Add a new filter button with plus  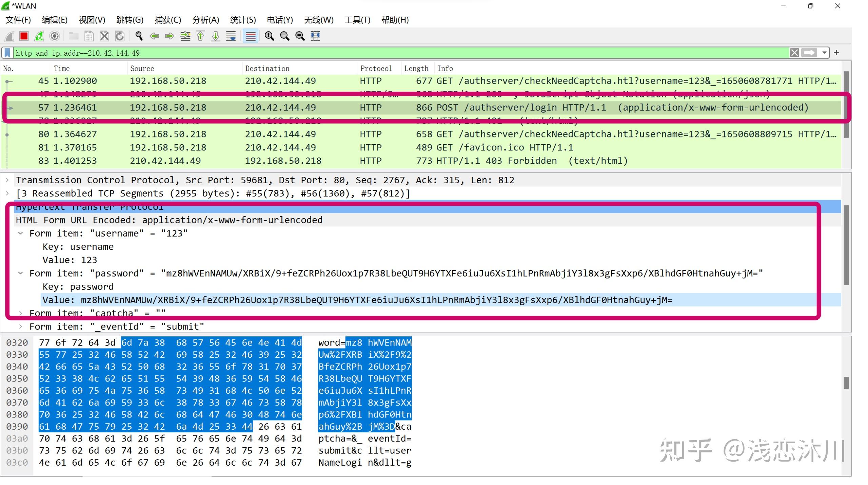(837, 53)
